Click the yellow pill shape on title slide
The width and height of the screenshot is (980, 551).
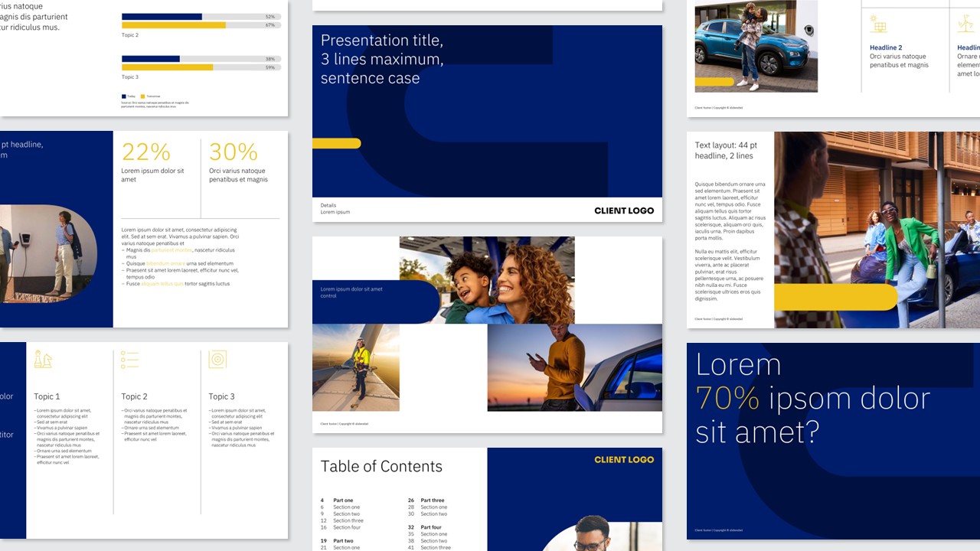point(336,144)
